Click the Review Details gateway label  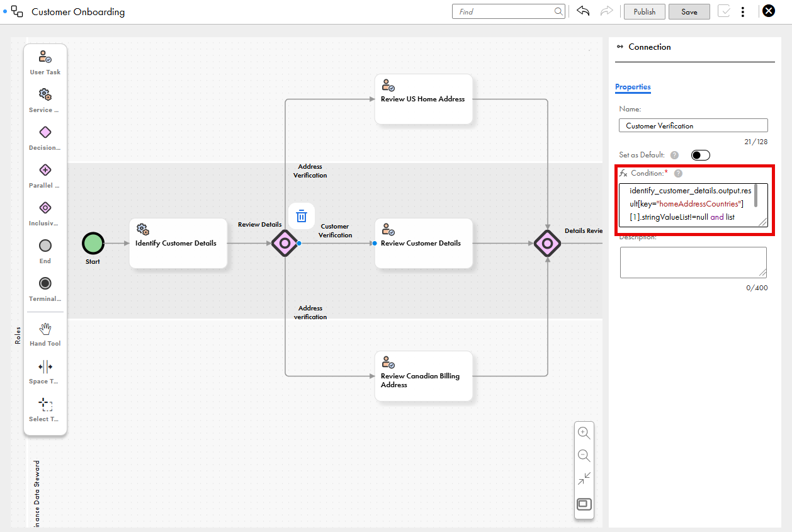pos(259,224)
